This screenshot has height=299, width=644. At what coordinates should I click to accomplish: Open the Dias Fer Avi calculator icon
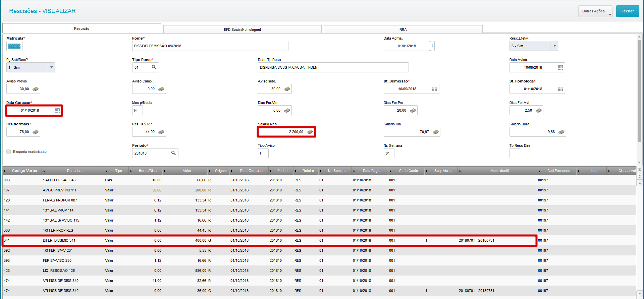[539, 111]
